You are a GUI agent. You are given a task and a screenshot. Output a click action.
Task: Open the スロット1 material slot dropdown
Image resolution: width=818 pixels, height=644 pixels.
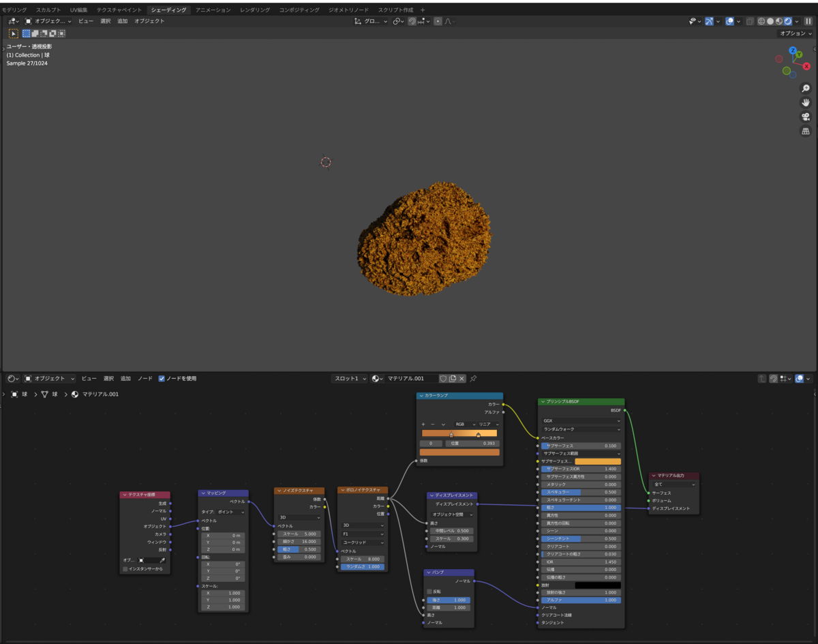coord(350,378)
